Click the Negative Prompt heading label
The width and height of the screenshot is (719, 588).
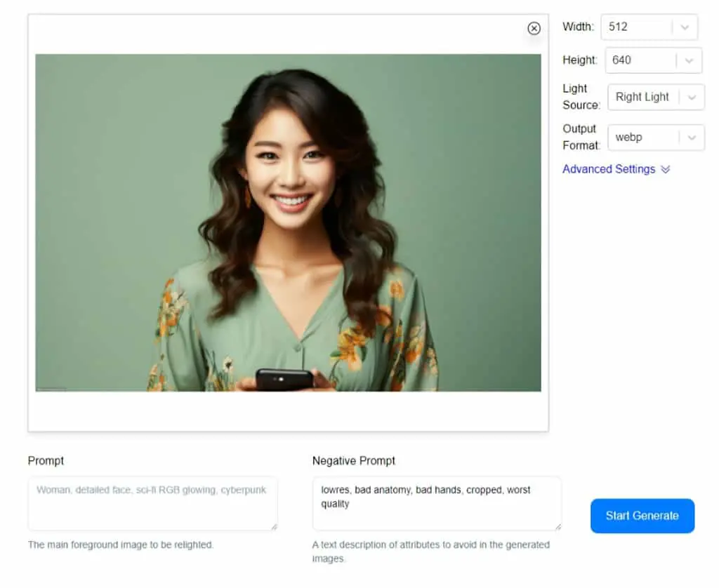(354, 461)
